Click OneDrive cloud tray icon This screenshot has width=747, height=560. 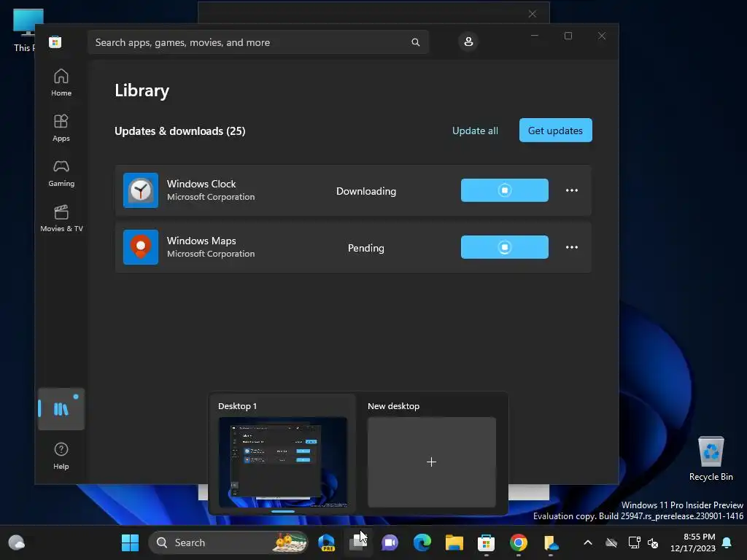[x=611, y=542]
